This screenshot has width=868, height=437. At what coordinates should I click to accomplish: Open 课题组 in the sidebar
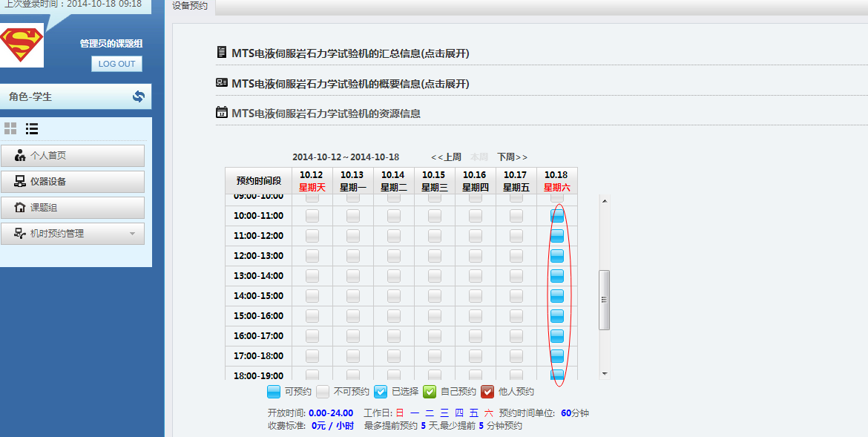point(73,208)
